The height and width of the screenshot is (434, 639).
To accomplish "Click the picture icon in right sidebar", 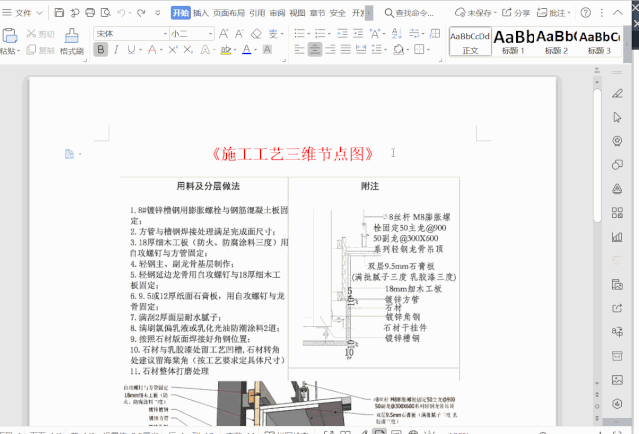I will (617, 380).
